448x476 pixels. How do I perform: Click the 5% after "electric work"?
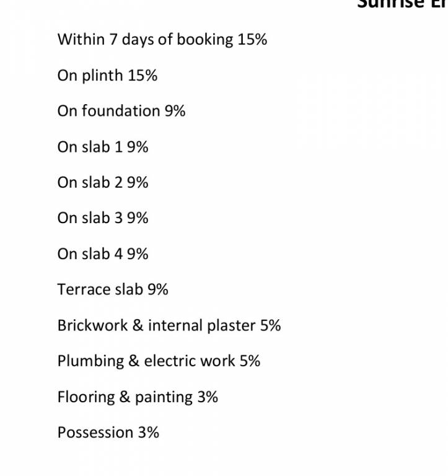[250, 361]
